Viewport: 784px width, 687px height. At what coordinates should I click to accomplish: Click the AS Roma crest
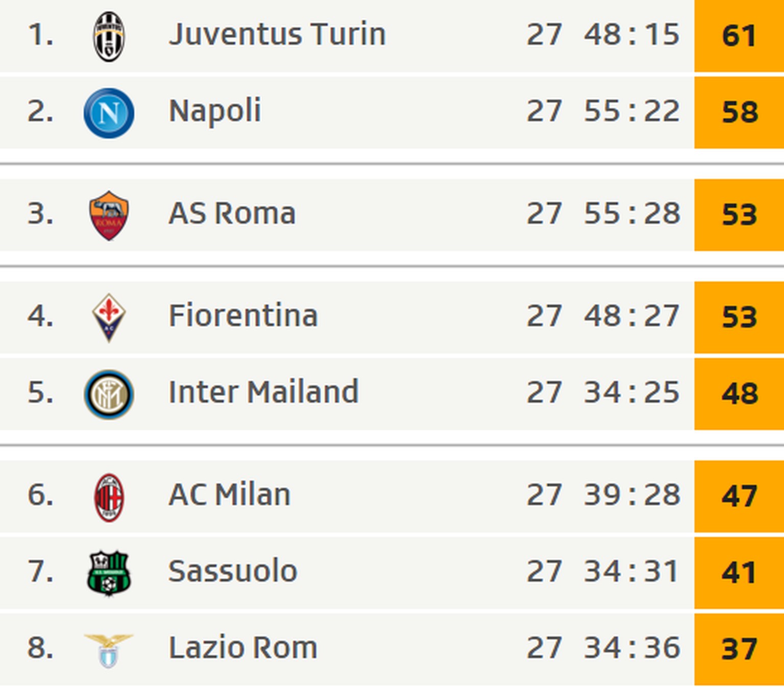click(x=109, y=215)
